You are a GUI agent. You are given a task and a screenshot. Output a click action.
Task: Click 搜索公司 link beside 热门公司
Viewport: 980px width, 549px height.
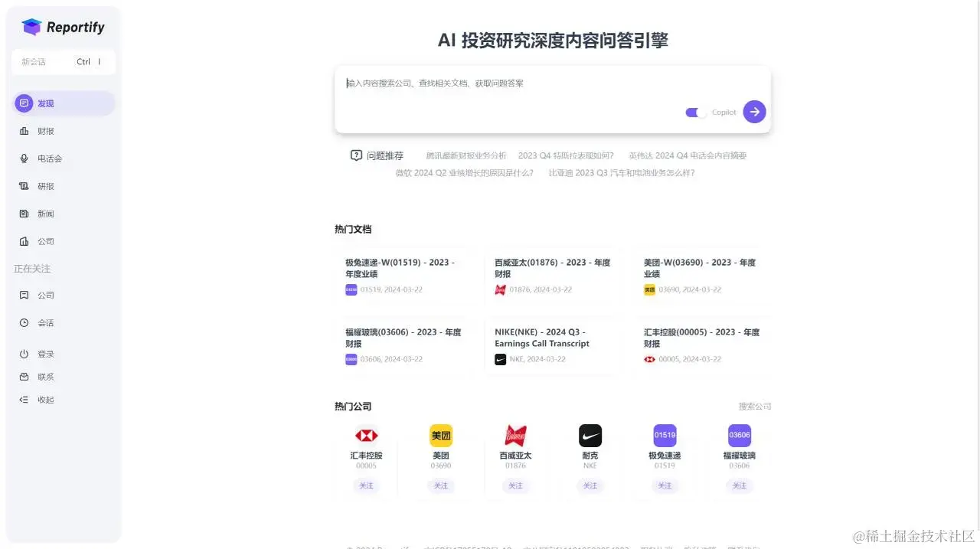pos(755,407)
